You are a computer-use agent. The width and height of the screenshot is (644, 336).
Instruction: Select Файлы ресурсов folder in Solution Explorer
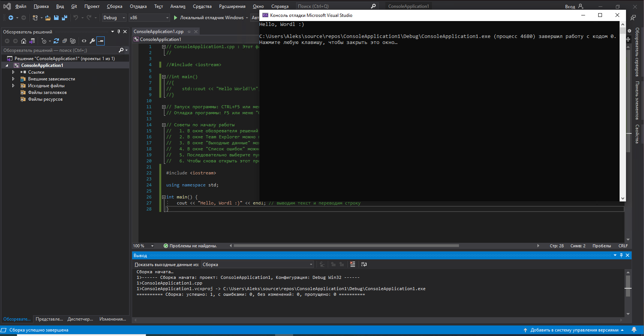tap(45, 99)
